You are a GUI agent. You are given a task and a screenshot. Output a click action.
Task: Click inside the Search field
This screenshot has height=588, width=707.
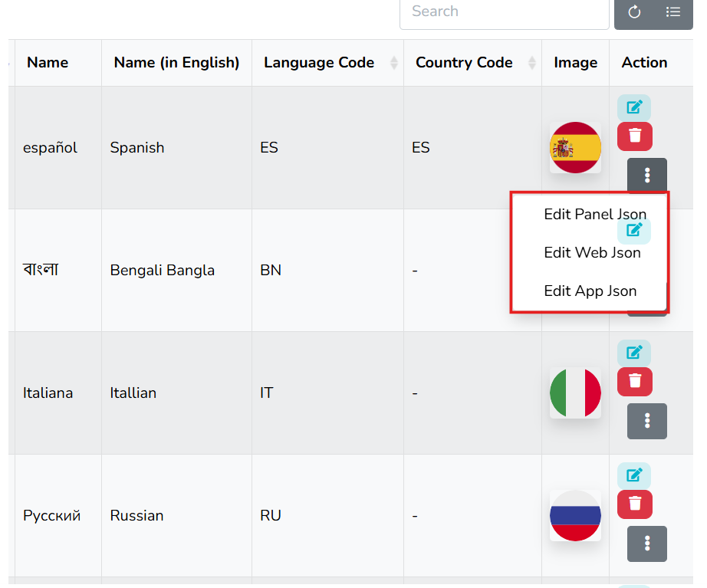point(504,11)
